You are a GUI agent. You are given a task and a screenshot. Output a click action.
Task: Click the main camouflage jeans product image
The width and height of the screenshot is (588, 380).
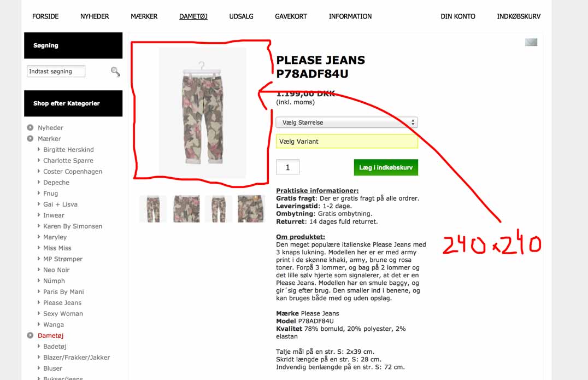pos(202,113)
